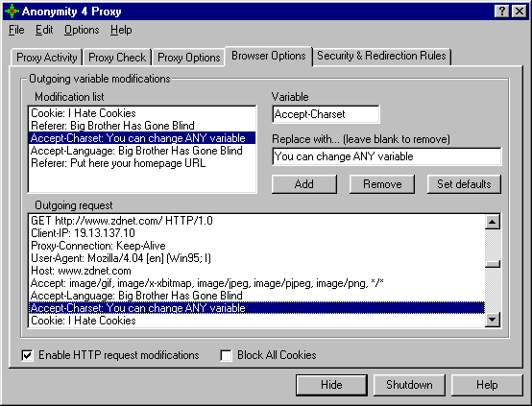Click the question mark help title button

502,12
